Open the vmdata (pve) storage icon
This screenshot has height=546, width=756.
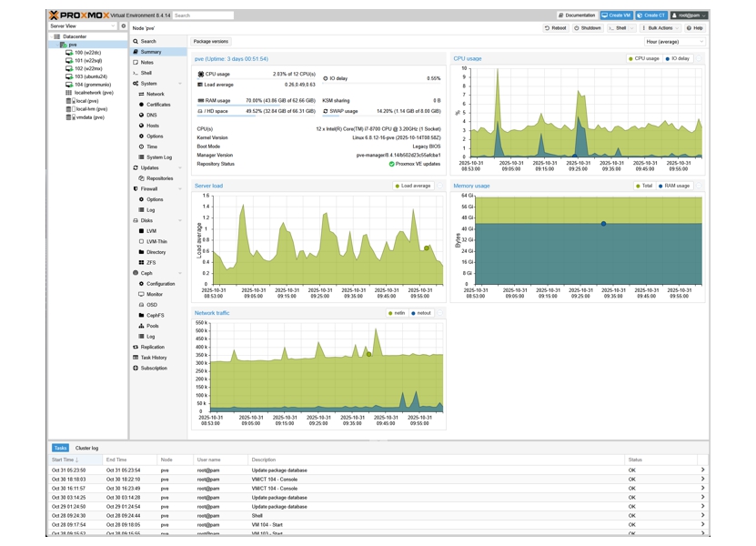click(69, 117)
